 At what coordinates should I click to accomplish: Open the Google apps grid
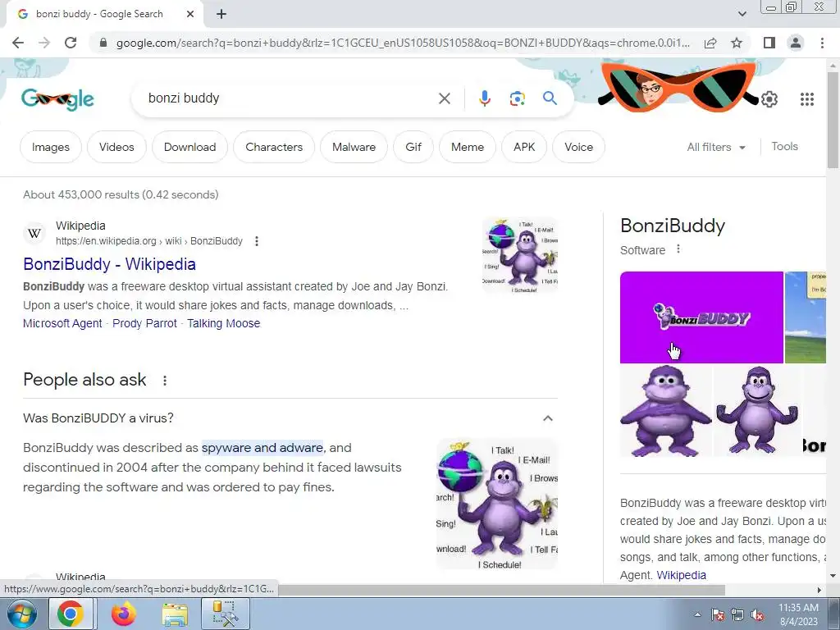(x=807, y=99)
